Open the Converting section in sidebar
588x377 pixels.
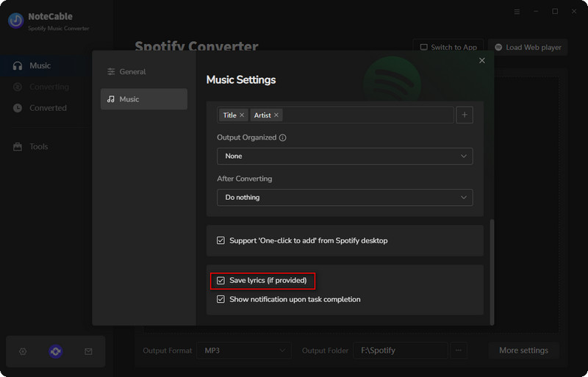tap(40, 87)
